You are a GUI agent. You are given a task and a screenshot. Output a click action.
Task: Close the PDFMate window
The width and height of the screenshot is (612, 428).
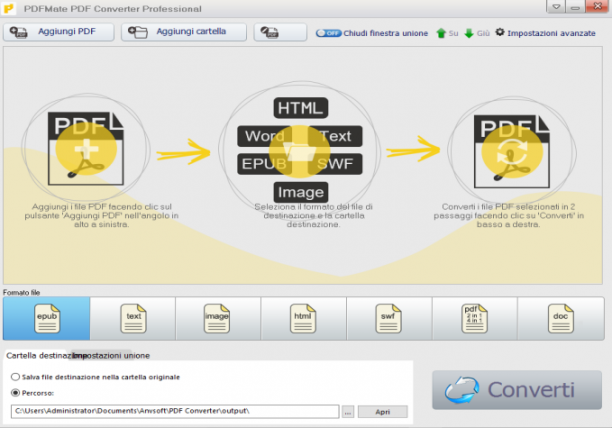597,7
